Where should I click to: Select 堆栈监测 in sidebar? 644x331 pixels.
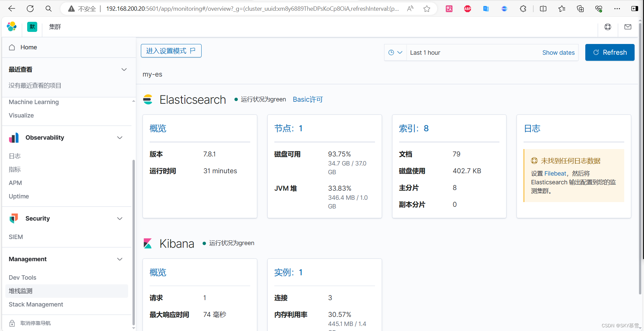(67, 291)
